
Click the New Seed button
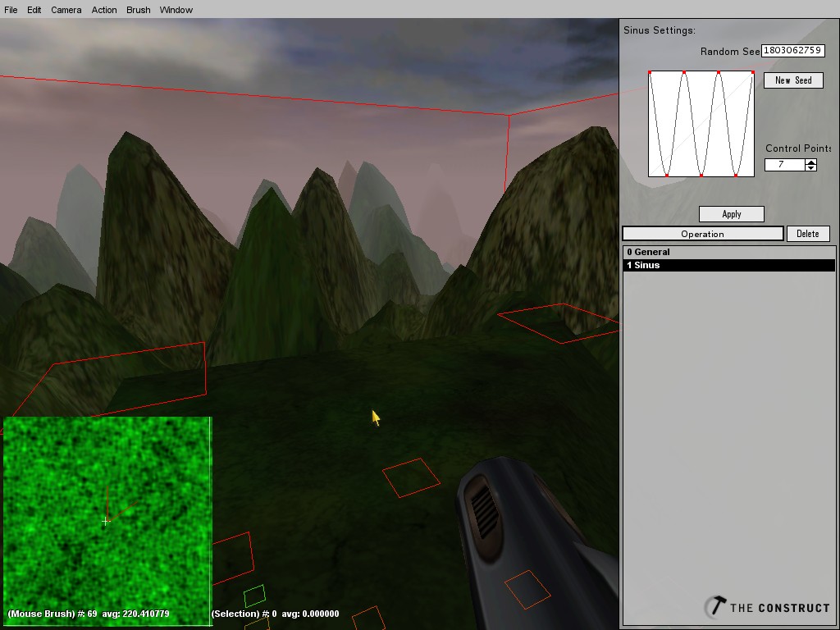793,80
